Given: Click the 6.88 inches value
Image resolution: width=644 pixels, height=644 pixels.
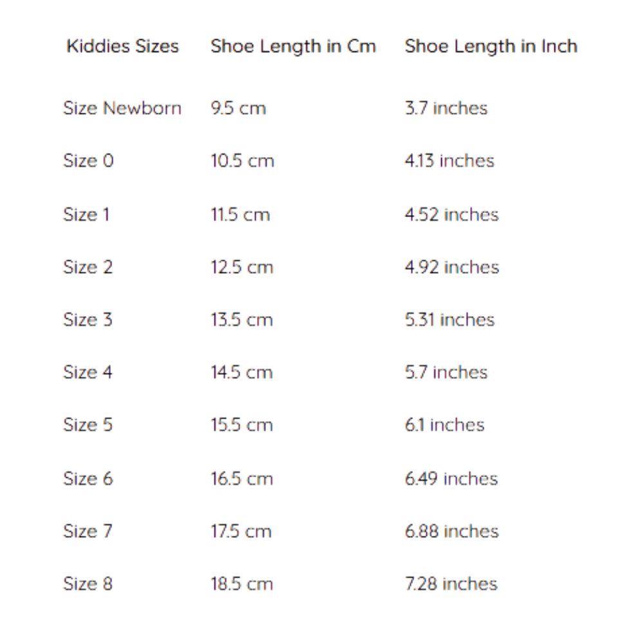Looking at the screenshot, I should [x=451, y=531].
